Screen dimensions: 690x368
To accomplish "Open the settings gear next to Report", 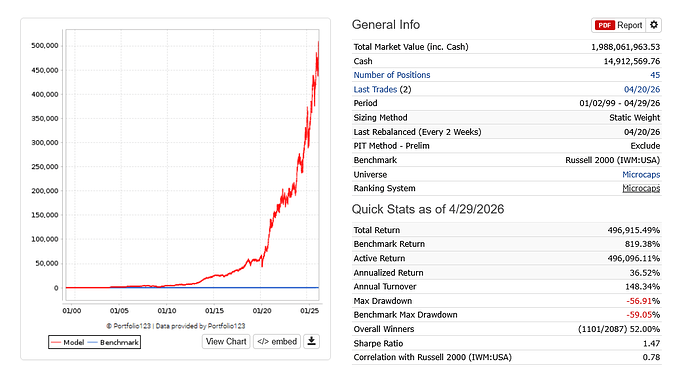I will coord(654,25).
